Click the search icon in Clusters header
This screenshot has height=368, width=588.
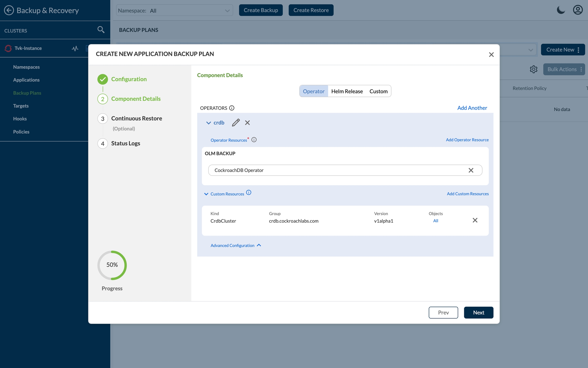(101, 30)
